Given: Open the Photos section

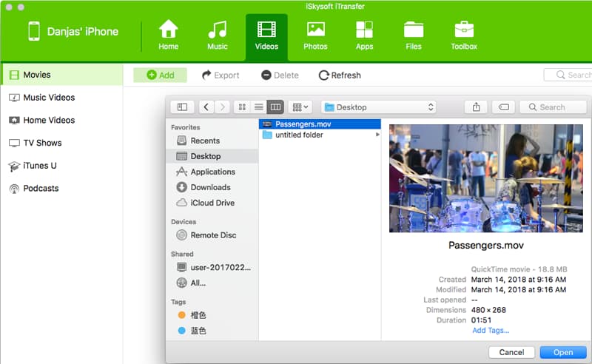Looking at the screenshot, I should (315, 30).
